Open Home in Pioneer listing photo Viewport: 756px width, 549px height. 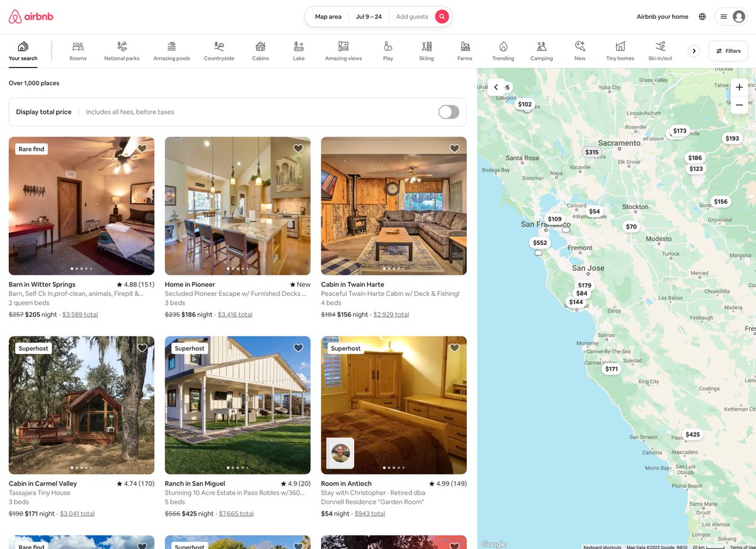(238, 206)
